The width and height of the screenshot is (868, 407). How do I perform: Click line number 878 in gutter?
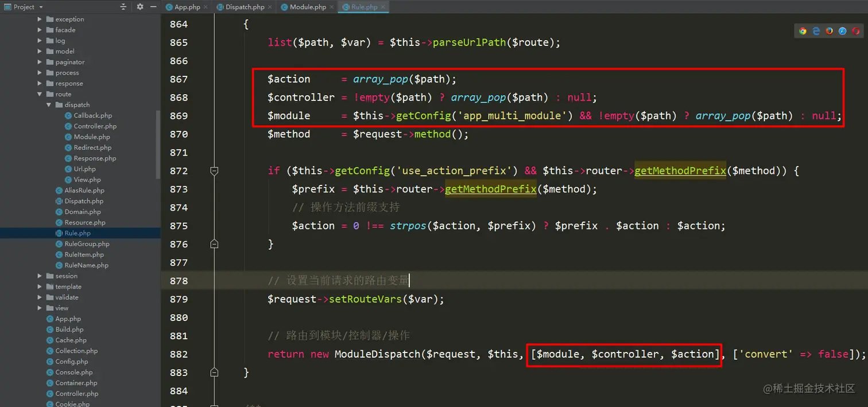pyautogui.click(x=179, y=281)
